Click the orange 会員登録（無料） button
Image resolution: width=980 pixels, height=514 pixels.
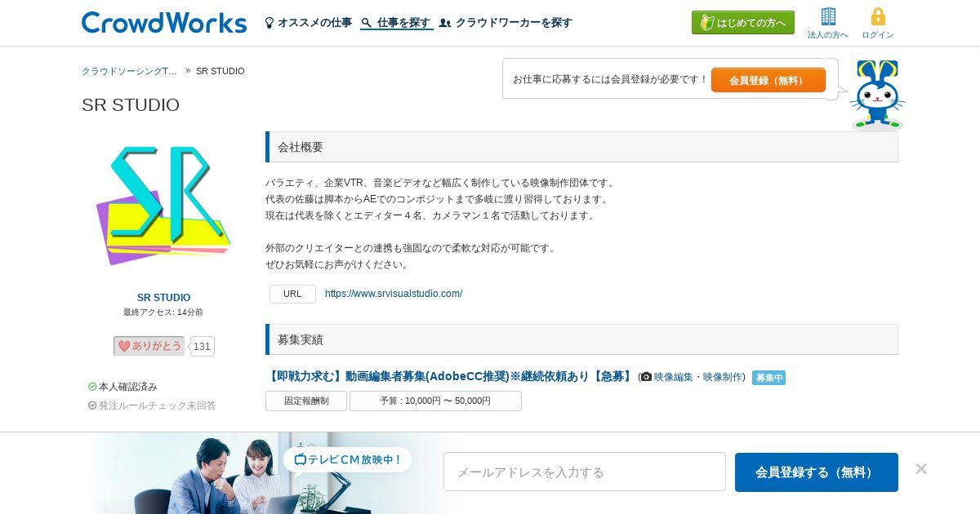[x=768, y=80]
